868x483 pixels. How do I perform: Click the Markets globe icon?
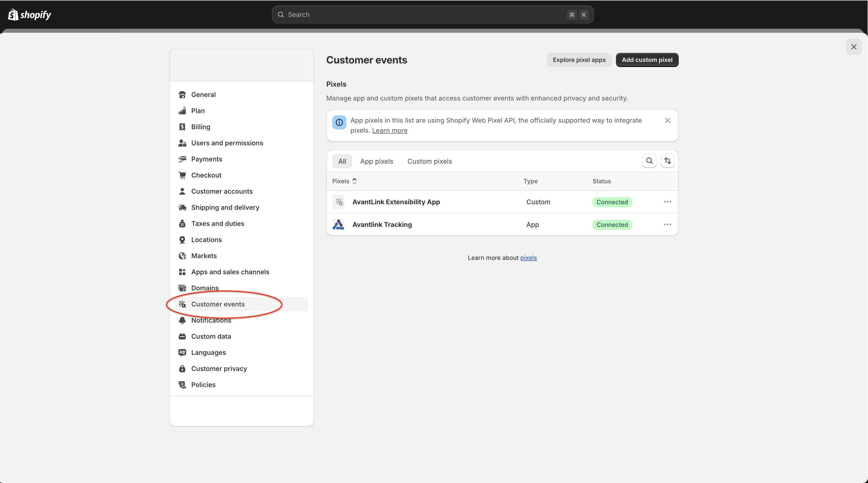tap(182, 256)
